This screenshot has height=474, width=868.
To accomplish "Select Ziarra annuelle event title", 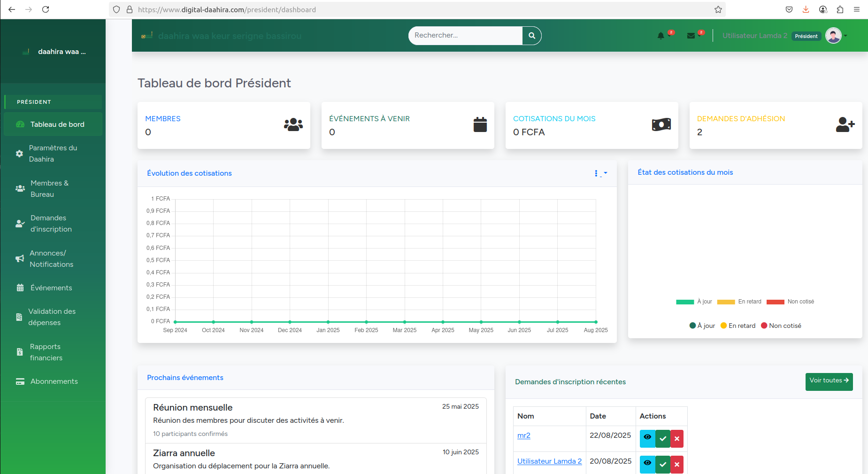I will (184, 453).
